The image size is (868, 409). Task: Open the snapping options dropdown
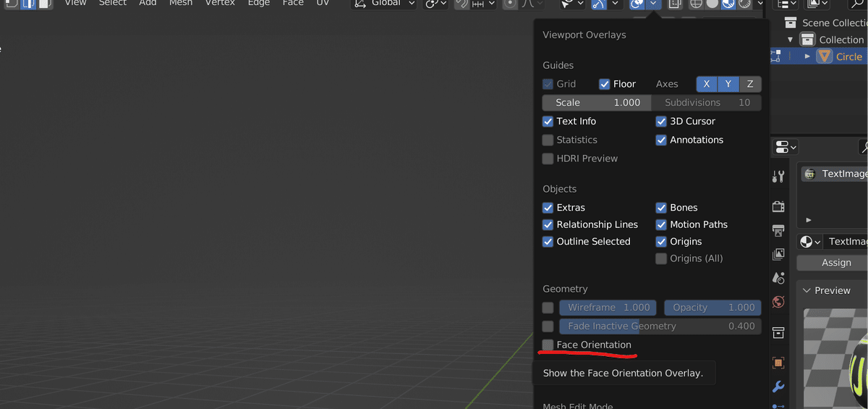click(483, 4)
